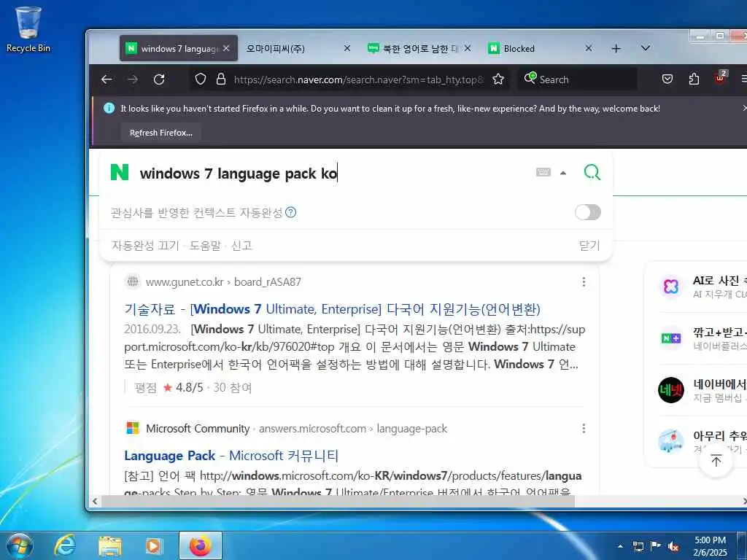Close the autocomplete panel with 닫기
747x560 pixels.
[x=589, y=246]
